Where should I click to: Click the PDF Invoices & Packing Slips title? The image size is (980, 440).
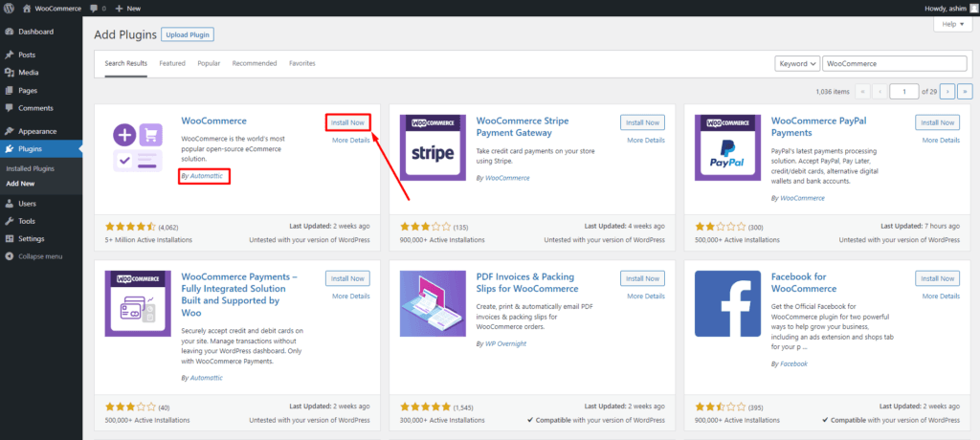[x=527, y=282]
